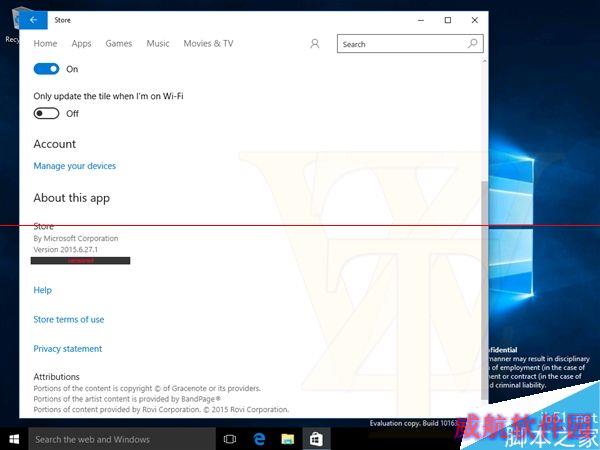
Task: Open the Help link
Action: [x=42, y=290]
